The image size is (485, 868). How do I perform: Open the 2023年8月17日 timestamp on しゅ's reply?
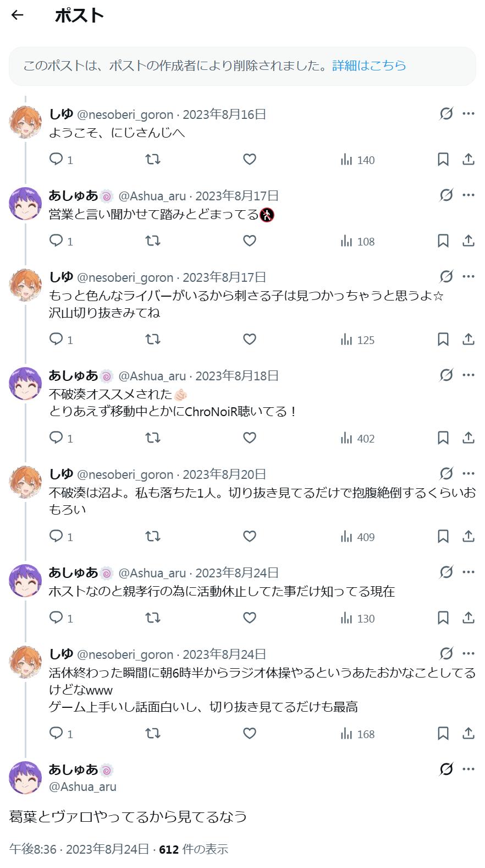(x=224, y=277)
